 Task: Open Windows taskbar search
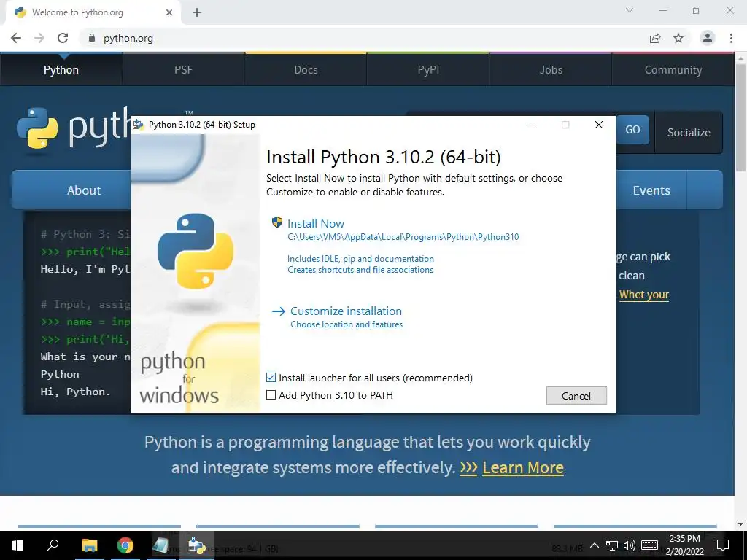click(53, 545)
